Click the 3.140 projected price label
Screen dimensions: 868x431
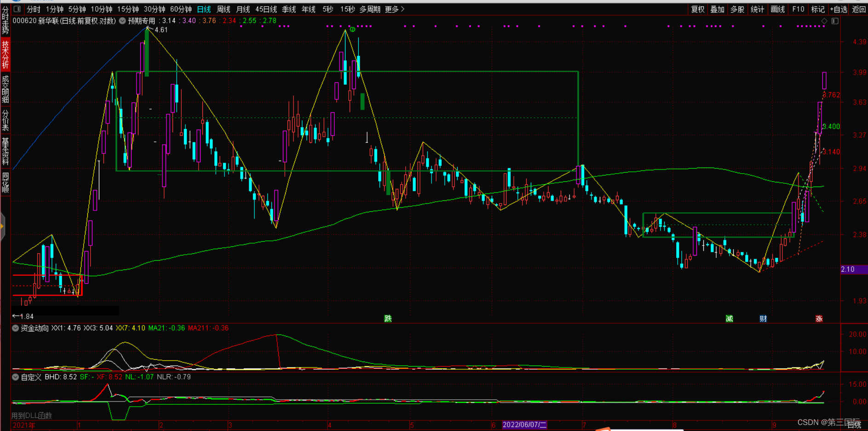[x=832, y=151]
